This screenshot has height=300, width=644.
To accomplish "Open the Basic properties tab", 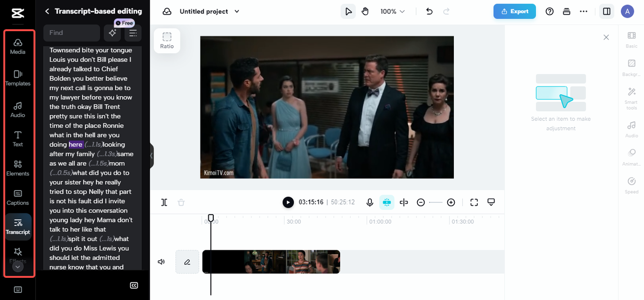I will [631, 39].
